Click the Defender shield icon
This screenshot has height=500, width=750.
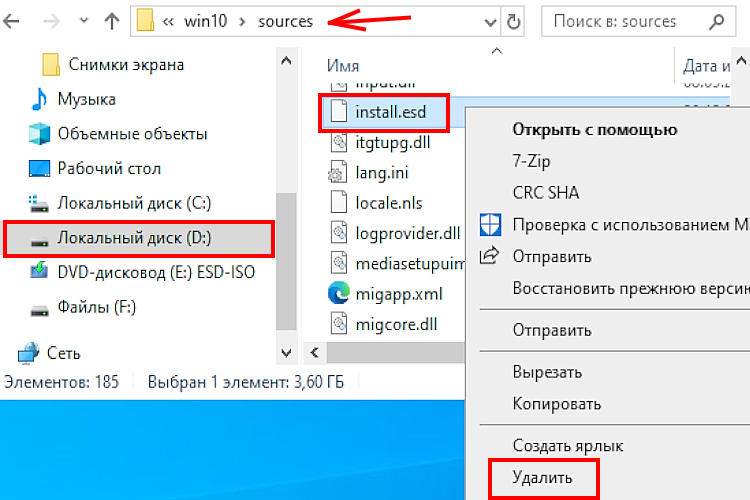click(490, 225)
